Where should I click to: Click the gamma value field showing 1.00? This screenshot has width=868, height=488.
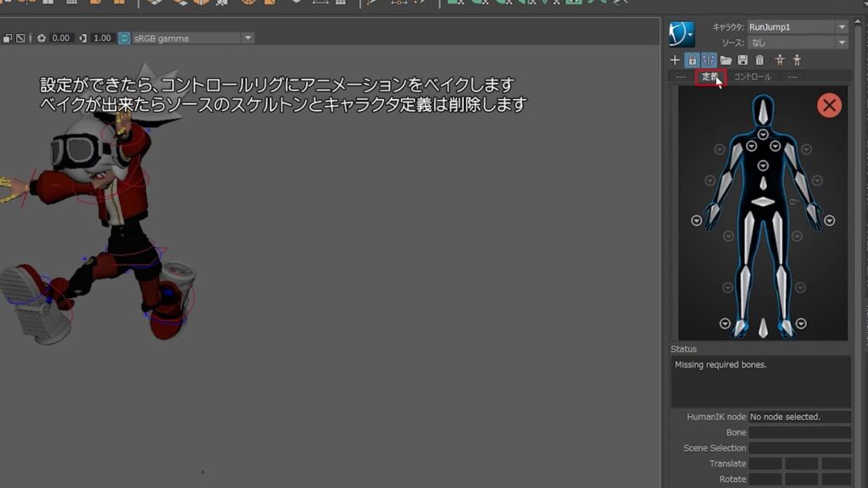click(103, 38)
